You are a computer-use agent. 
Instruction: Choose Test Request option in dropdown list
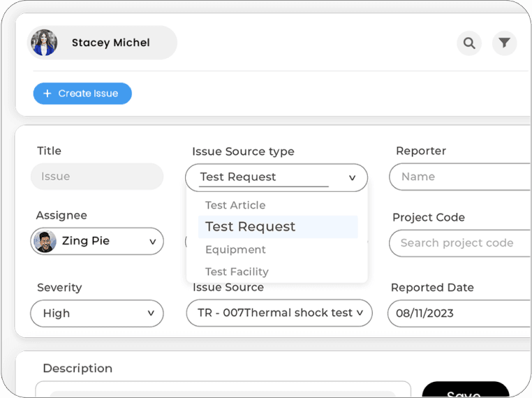coord(250,227)
